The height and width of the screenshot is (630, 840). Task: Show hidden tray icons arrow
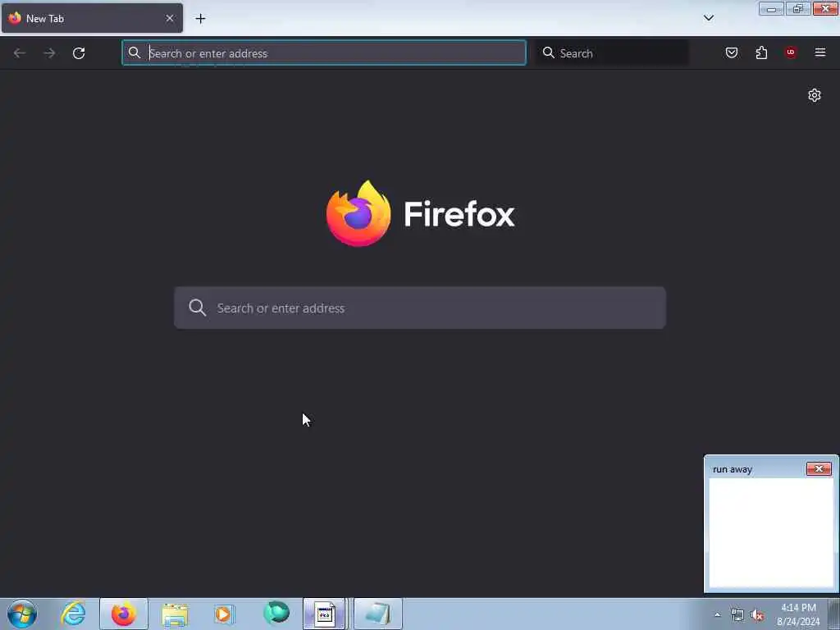717,615
